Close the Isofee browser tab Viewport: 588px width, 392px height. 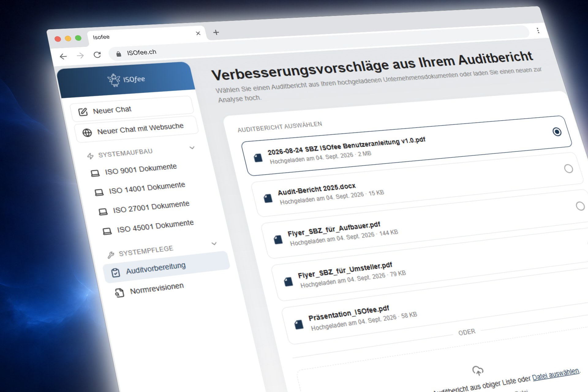[198, 33]
